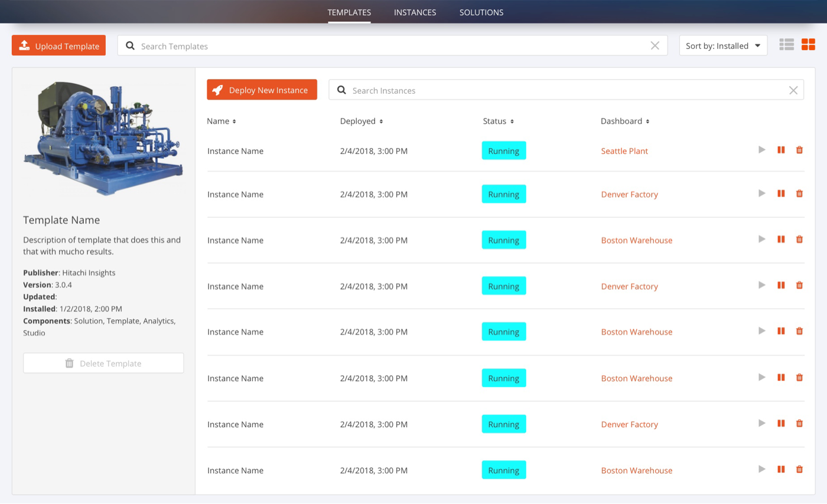Screen dimensions: 827x504
Task: Pause the first running instance
Action: 780,150
